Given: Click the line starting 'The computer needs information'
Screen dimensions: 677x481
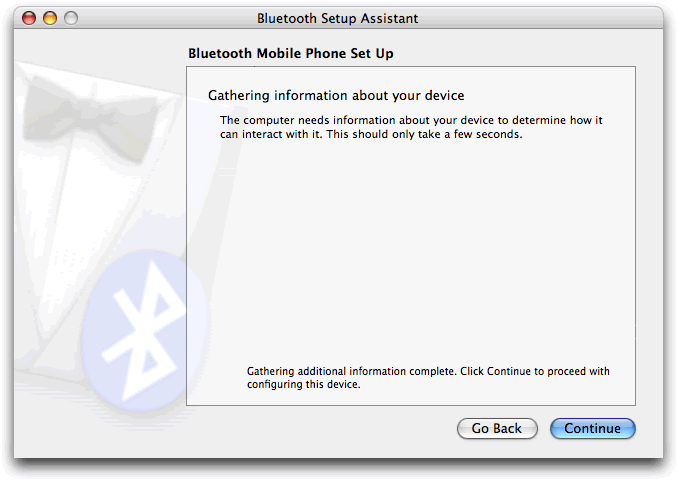Looking at the screenshot, I should pyautogui.click(x=411, y=120).
